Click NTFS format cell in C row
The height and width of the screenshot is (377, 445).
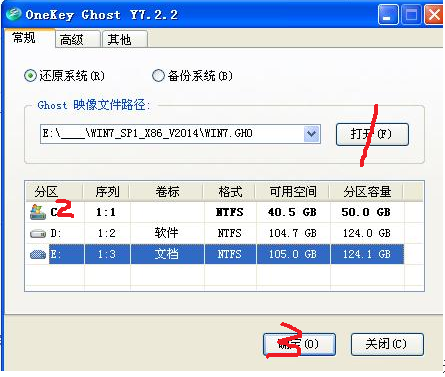(x=230, y=212)
